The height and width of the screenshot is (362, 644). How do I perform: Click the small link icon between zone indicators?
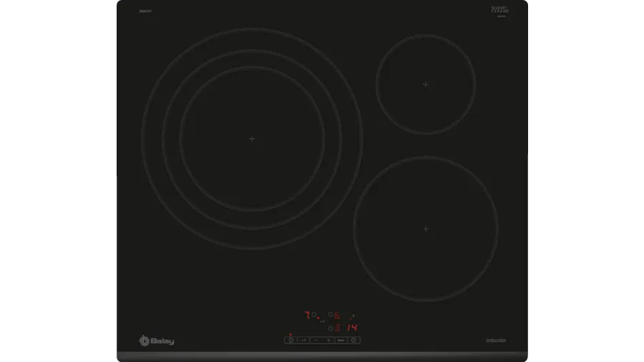(322, 321)
